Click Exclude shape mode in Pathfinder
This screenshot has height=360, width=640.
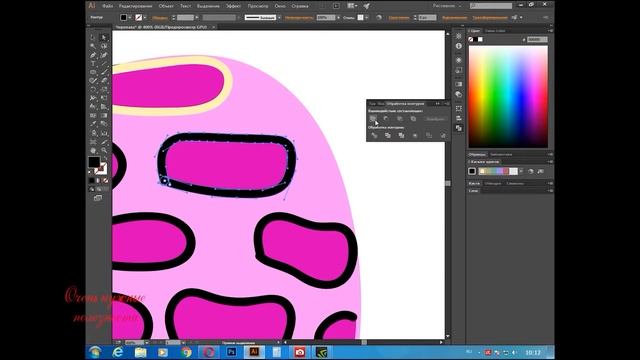[413, 118]
